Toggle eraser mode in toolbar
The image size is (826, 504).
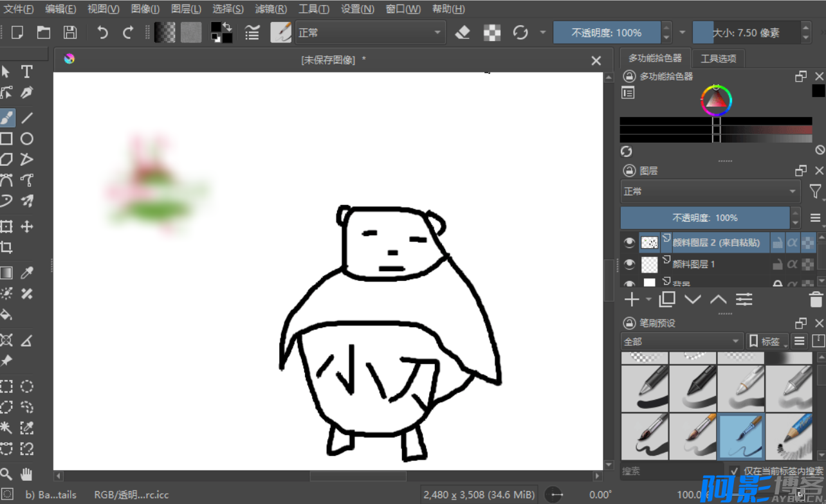[x=463, y=33]
